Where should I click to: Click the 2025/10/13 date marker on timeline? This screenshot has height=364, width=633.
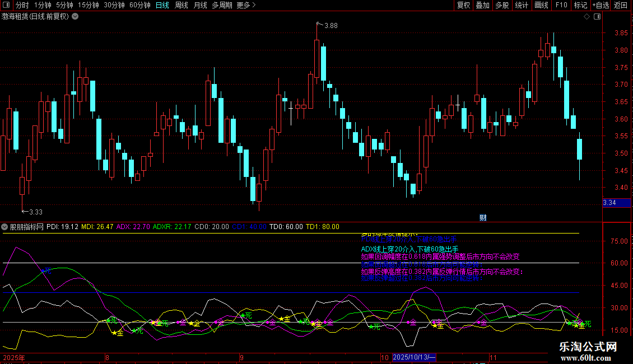pyautogui.click(x=415, y=357)
